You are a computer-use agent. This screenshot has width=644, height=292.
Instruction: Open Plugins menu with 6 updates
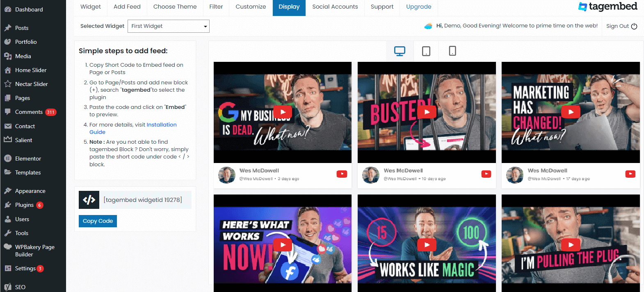(x=33, y=205)
